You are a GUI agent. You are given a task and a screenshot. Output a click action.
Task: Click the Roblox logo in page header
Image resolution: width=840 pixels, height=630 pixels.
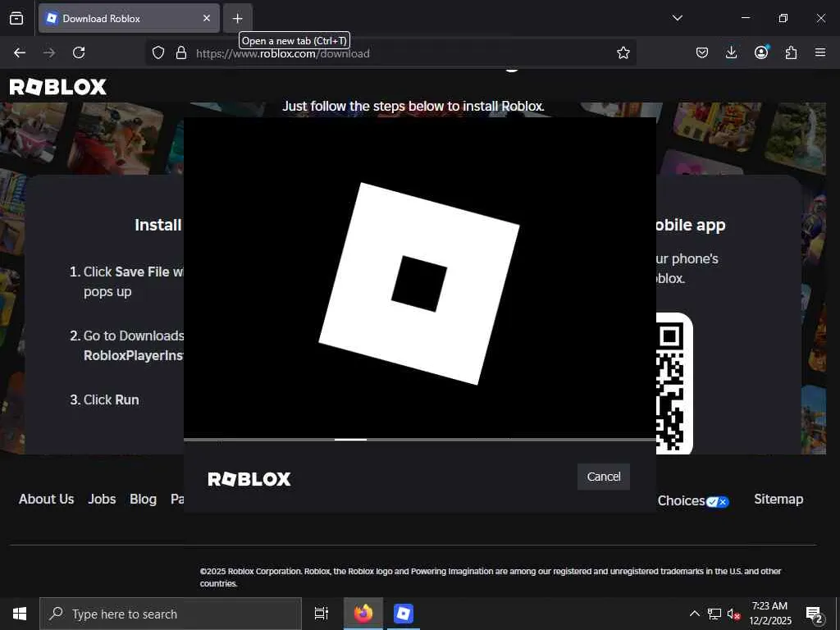coord(58,87)
